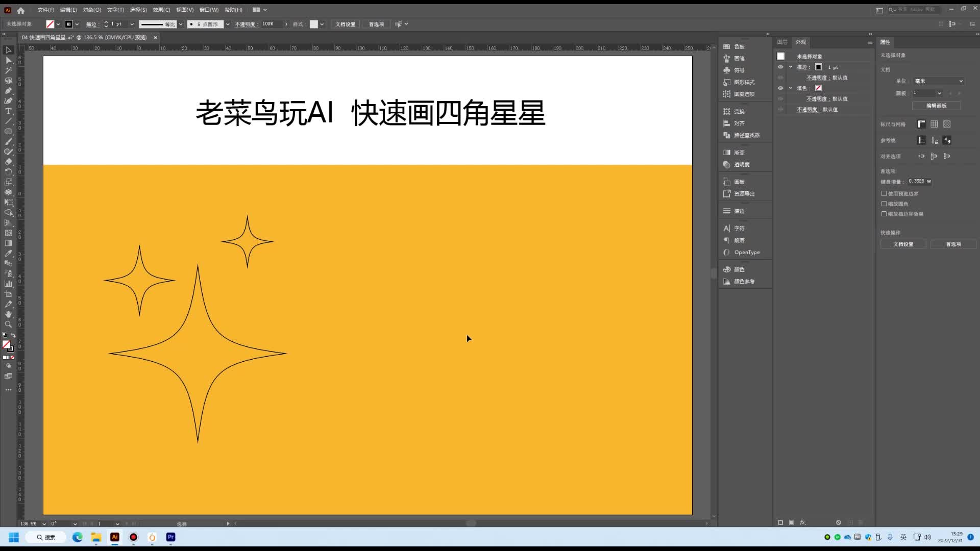This screenshot has height=551, width=980.
Task: Switch to the 外观 appearance tab
Action: point(801,42)
